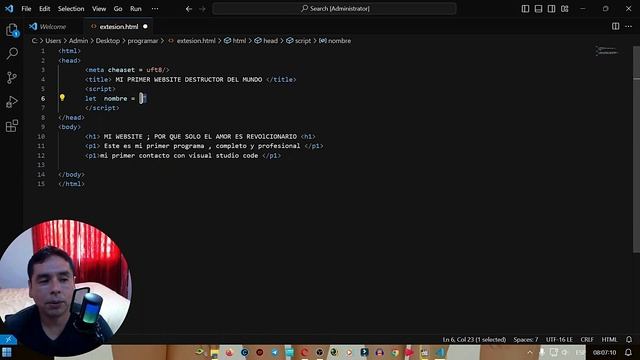Split the editor to the right
Screen dimensions: 640x360
click(616, 26)
